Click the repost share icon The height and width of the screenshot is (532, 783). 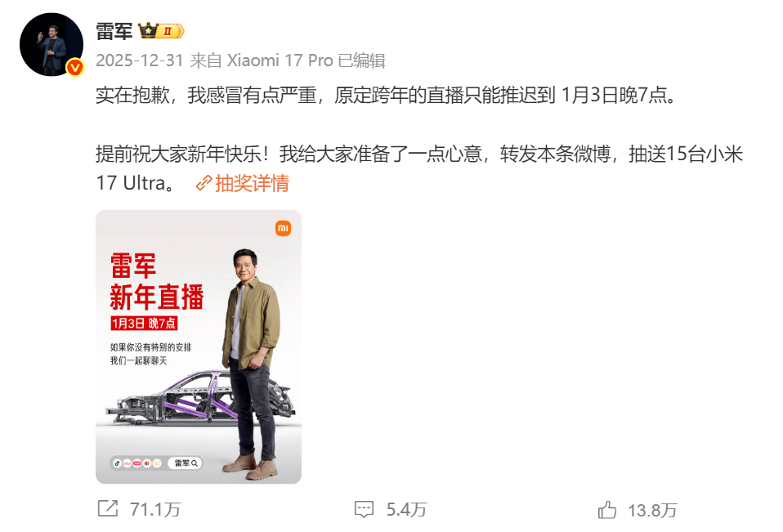click(x=107, y=508)
